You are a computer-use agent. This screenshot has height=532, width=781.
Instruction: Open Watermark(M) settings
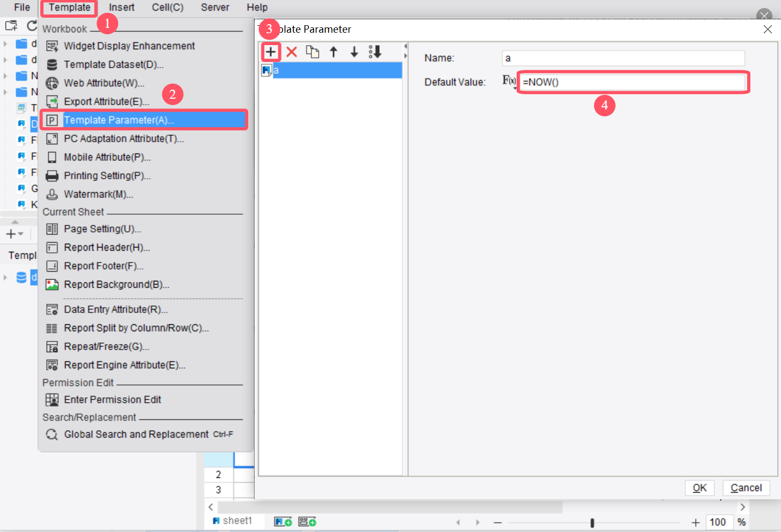pos(98,194)
